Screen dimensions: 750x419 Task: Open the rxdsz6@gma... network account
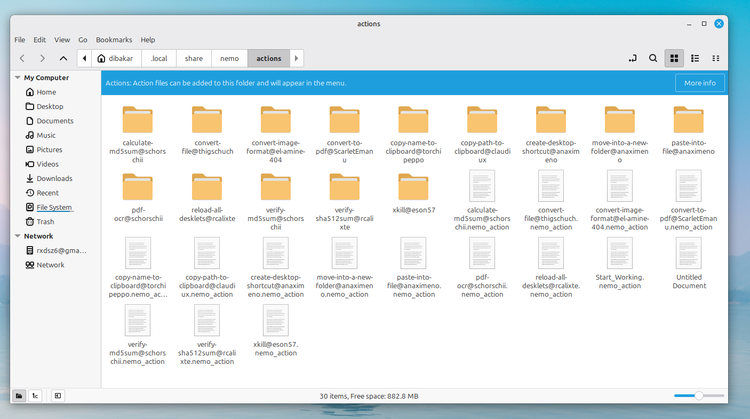point(61,250)
